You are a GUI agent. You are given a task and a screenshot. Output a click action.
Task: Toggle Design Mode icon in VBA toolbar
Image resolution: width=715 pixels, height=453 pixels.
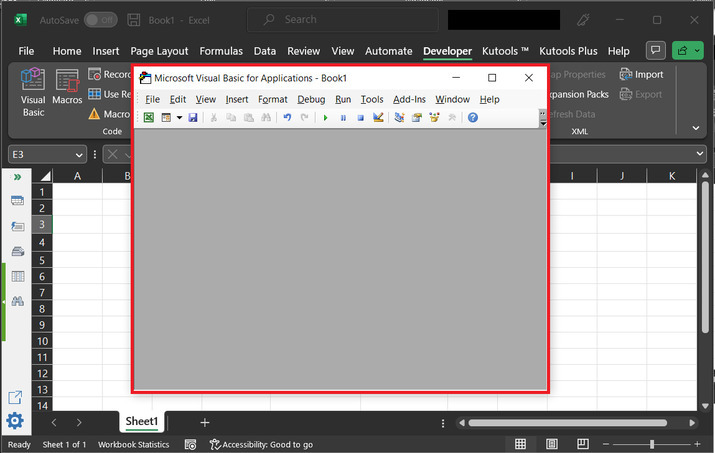378,118
